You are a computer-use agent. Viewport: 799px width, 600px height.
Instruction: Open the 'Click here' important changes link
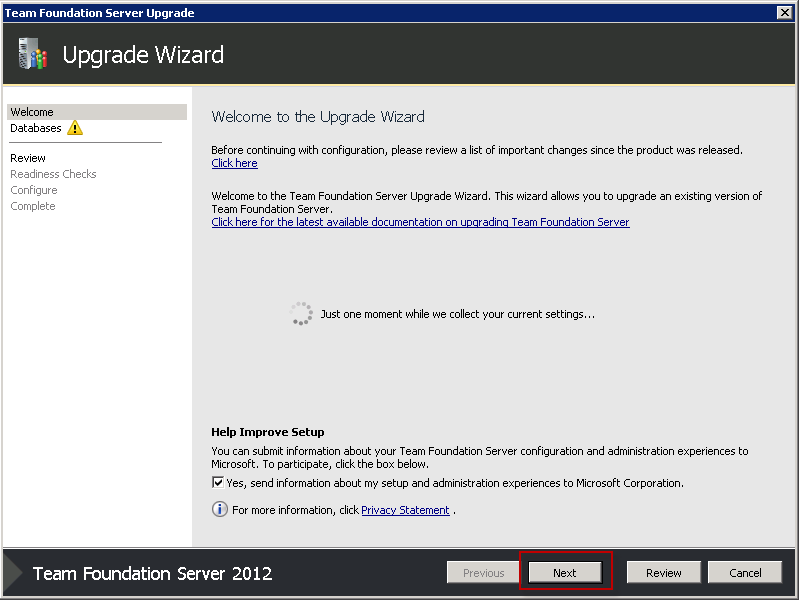(x=234, y=163)
